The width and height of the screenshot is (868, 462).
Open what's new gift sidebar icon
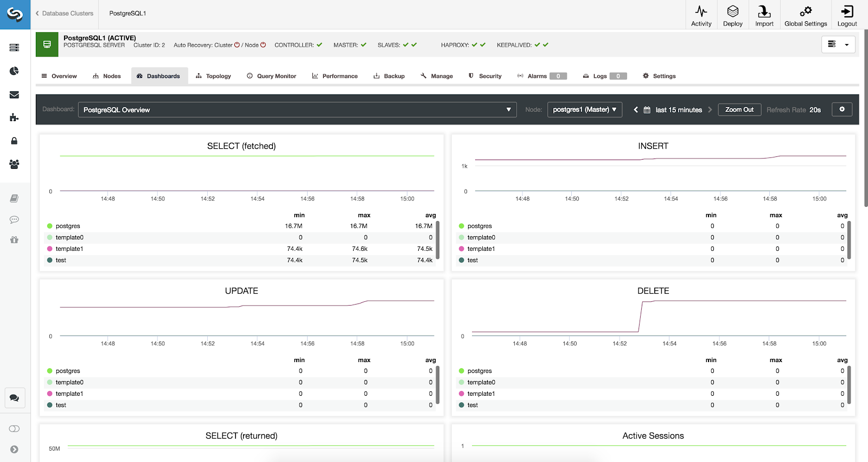click(x=15, y=240)
